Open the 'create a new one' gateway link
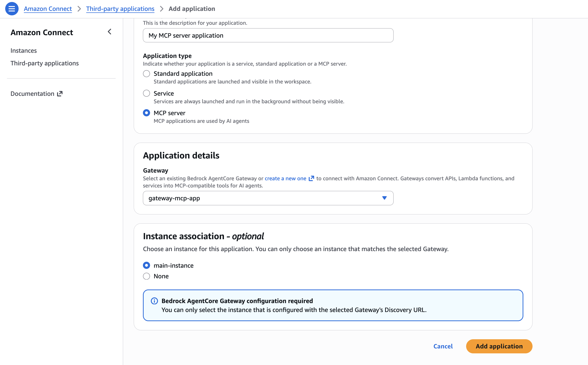Image resolution: width=588 pixels, height=365 pixels. [285, 178]
